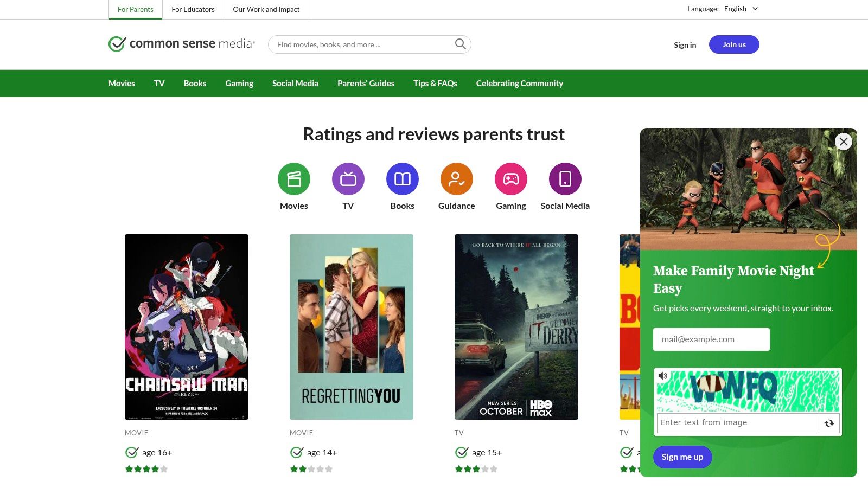
Task: Open the Social Media navbar menu
Action: 295,84
